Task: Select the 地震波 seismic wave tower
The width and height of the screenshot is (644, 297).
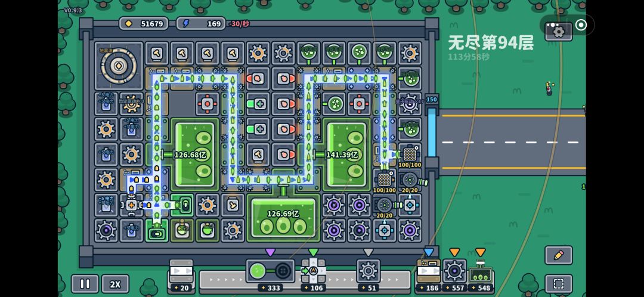Action: coord(119,66)
